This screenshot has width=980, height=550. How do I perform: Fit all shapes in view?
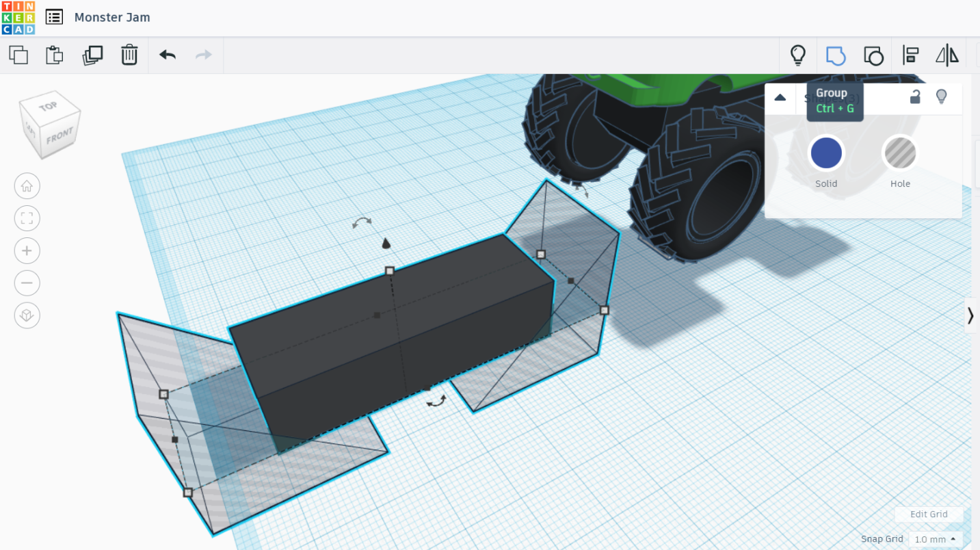click(27, 218)
